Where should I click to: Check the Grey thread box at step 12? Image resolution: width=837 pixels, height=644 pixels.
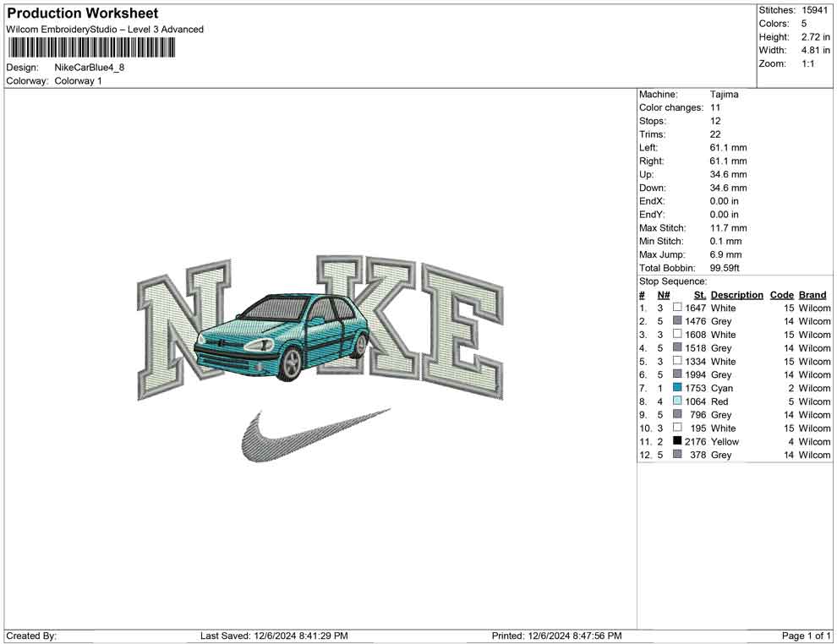[676, 455]
